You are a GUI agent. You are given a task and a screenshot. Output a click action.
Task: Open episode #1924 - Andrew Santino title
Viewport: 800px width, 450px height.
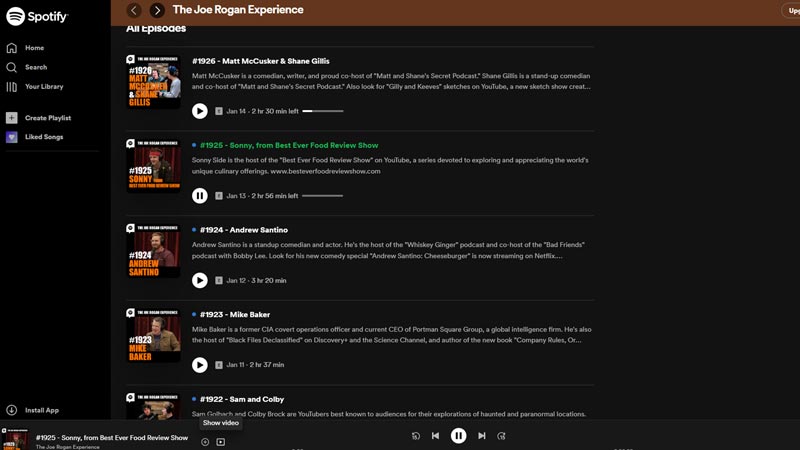click(244, 230)
